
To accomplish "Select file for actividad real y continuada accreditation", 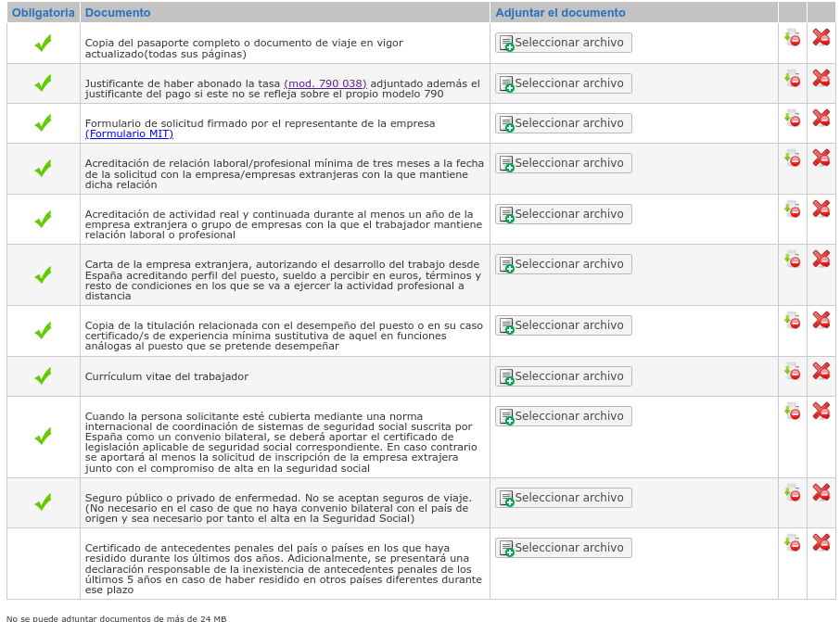I will click(x=564, y=214).
